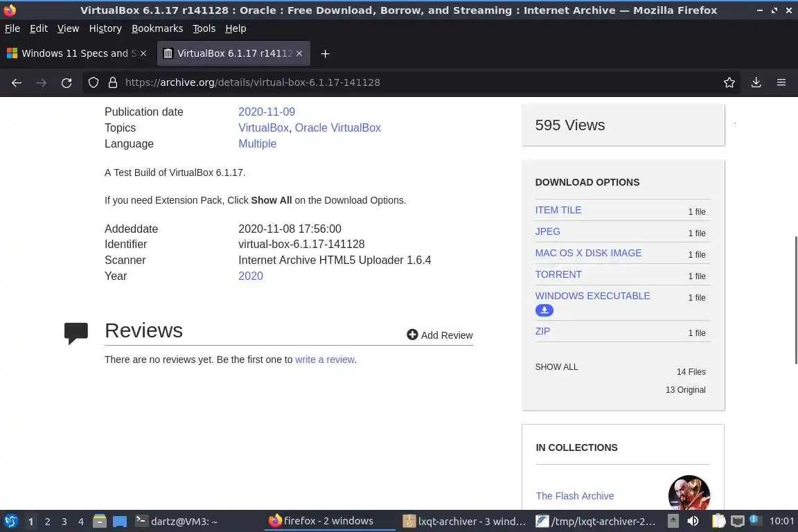
Task: Open the LXQt application menu icon
Action: tap(10, 522)
